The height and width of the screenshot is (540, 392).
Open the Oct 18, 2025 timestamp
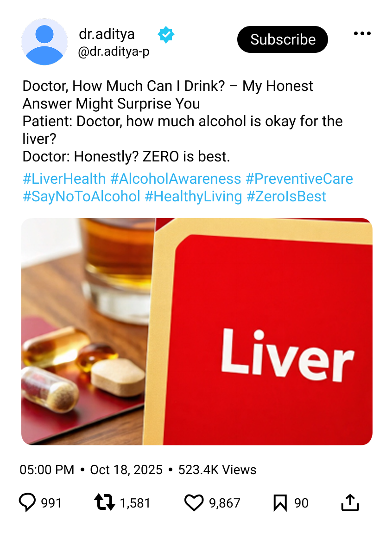click(126, 470)
